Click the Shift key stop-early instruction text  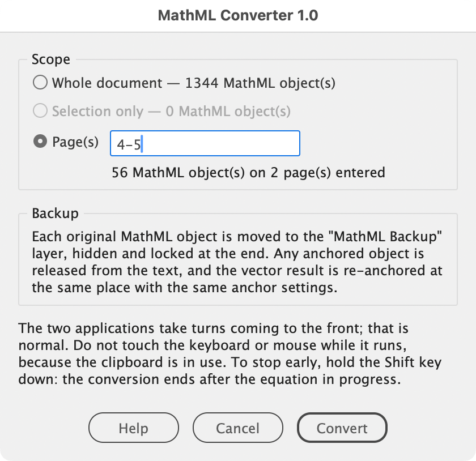click(230, 370)
